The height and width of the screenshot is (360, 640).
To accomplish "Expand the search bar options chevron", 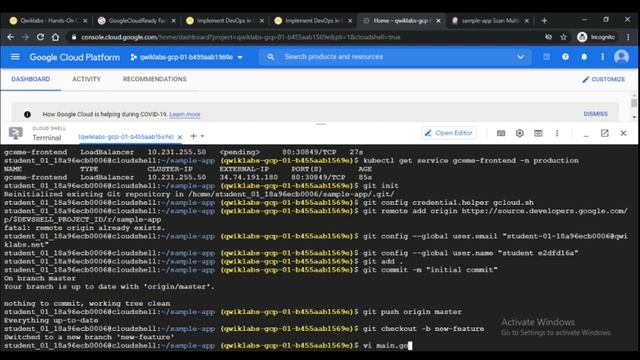I will click(x=520, y=57).
